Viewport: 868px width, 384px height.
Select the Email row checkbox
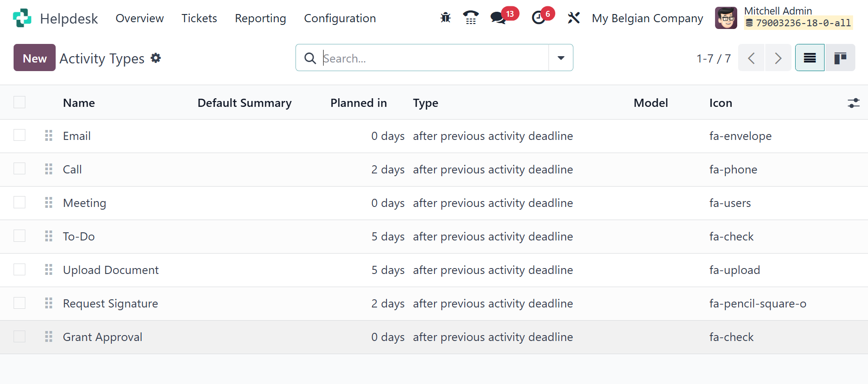tap(19, 135)
